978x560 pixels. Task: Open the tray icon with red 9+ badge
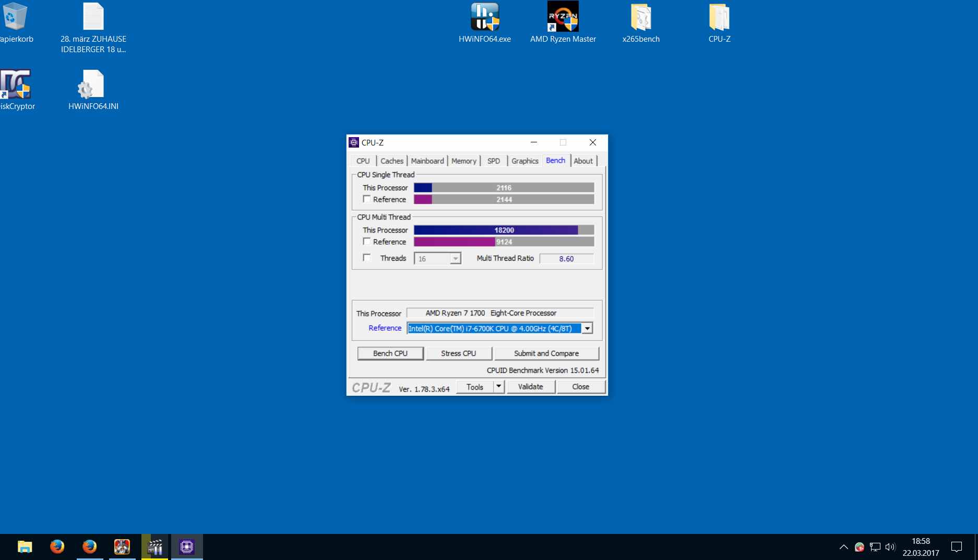pos(859,547)
